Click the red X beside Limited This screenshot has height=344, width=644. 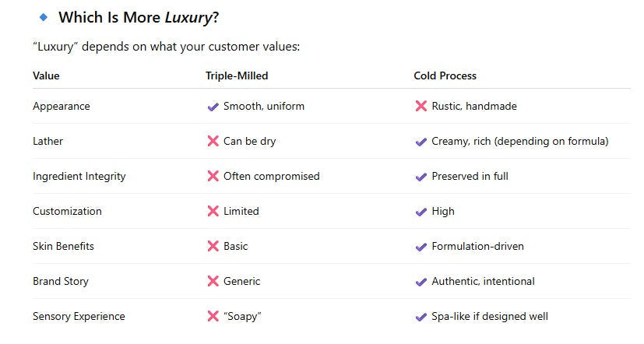(213, 212)
